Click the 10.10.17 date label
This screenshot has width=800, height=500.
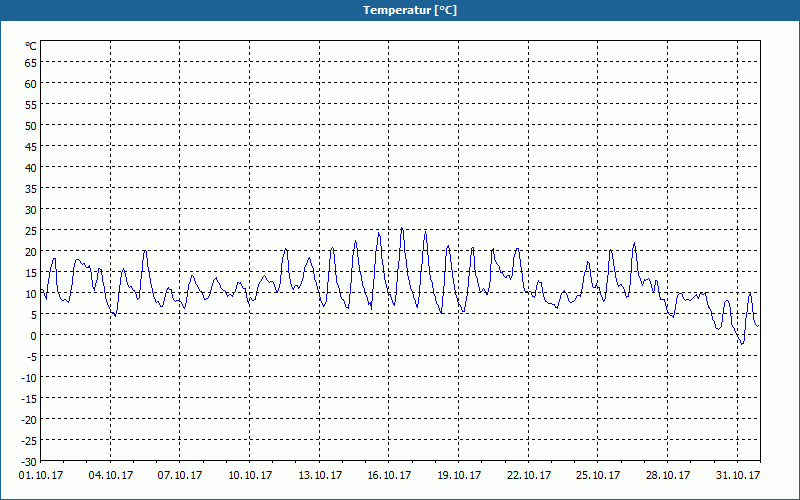250,476
